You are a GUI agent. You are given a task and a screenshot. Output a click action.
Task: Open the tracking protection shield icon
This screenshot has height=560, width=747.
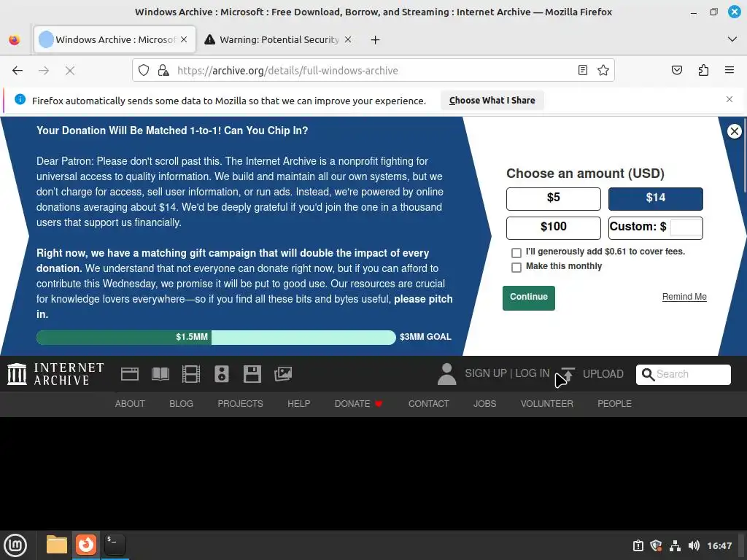tap(144, 71)
